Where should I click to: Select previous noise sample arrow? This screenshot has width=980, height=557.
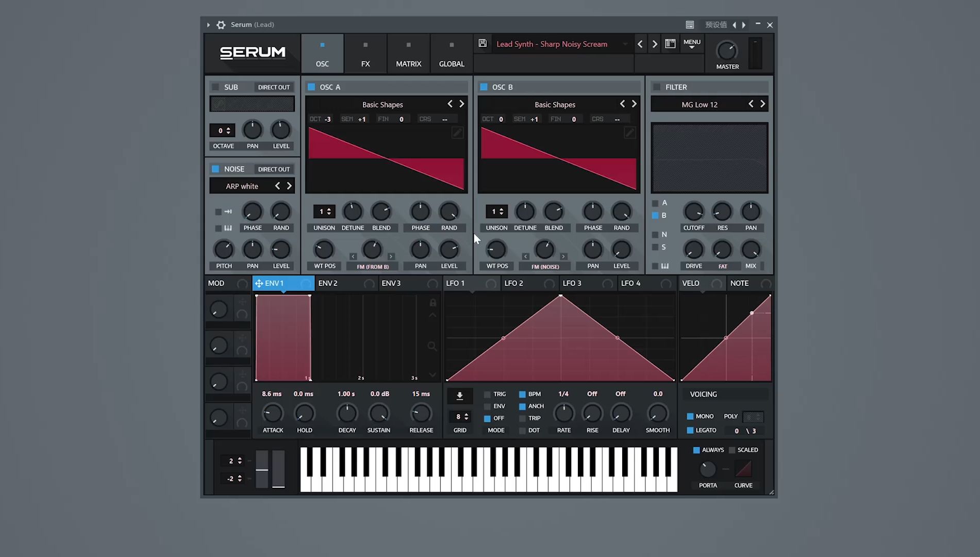tap(277, 186)
